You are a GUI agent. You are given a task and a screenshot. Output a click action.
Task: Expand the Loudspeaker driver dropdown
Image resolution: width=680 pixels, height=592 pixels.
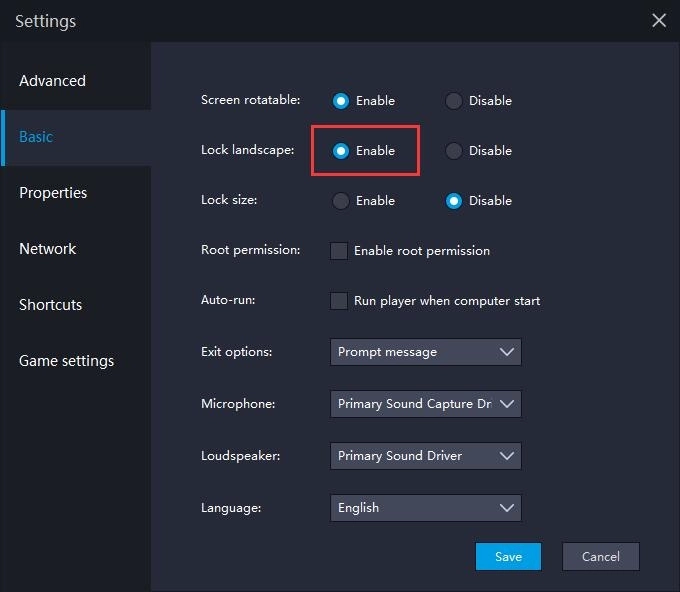[x=425, y=456]
